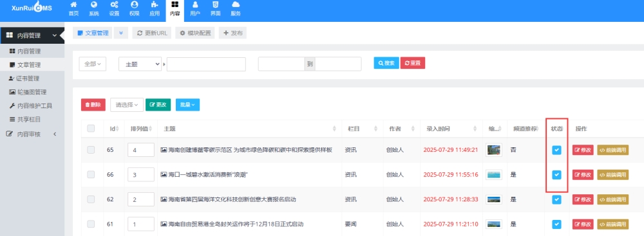This screenshot has width=644, height=236.
Task: Toggle 状态 checkbox for row Id 65
Action: tap(556, 150)
